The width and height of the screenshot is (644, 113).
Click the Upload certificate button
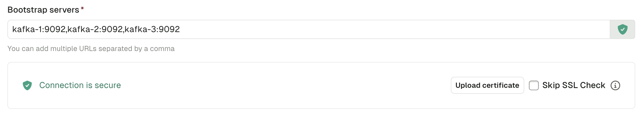click(487, 85)
